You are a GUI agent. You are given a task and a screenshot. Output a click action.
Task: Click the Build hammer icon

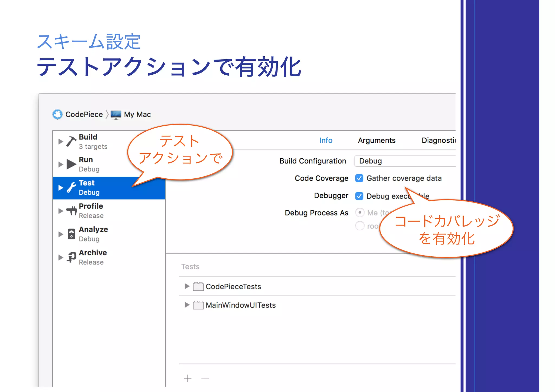[x=71, y=141]
